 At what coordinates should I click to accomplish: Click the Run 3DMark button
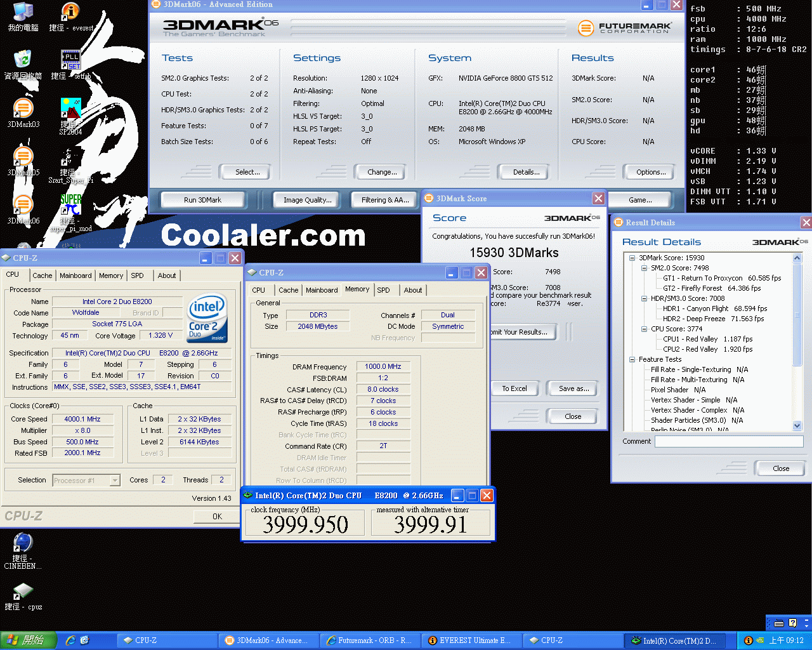(x=202, y=200)
